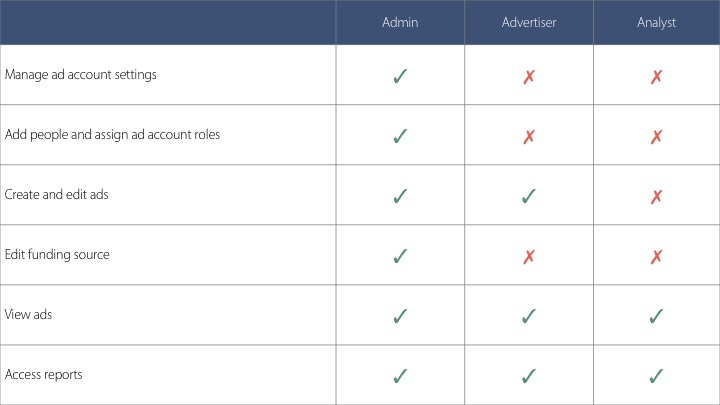The width and height of the screenshot is (720, 405).
Task: Click the Advertiser X mark for Manage ad account settings
Action: click(x=528, y=77)
